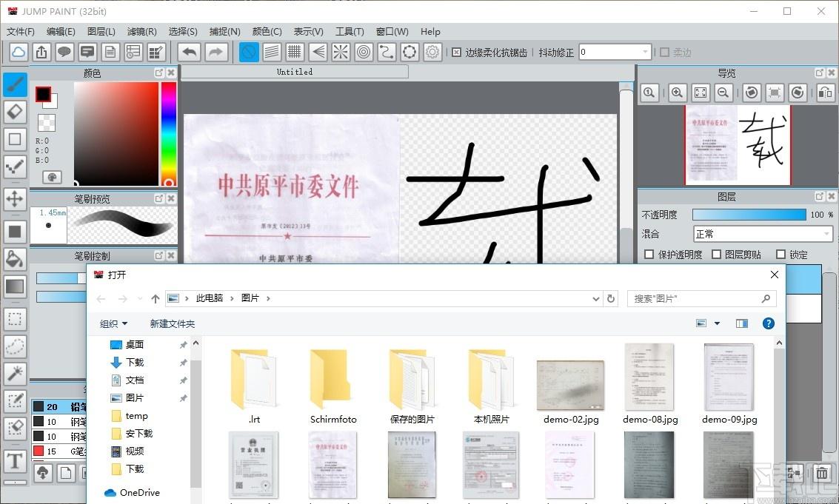Open the 选择(S) menu
Screen dimensions: 839x504
(183, 32)
